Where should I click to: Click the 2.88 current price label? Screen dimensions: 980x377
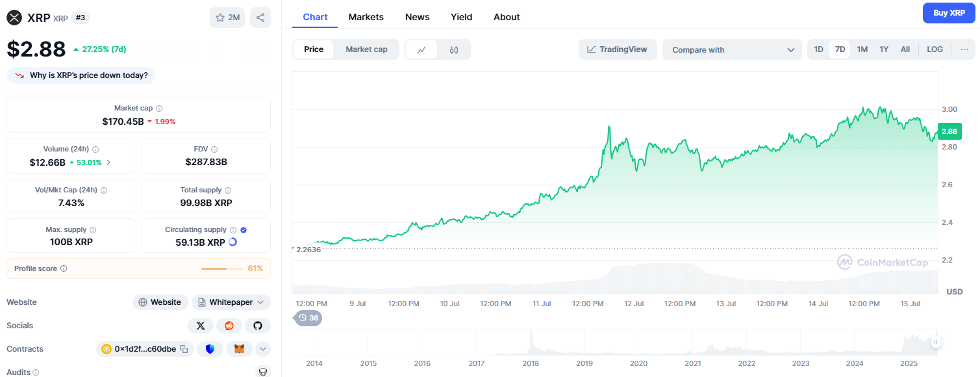tap(949, 131)
